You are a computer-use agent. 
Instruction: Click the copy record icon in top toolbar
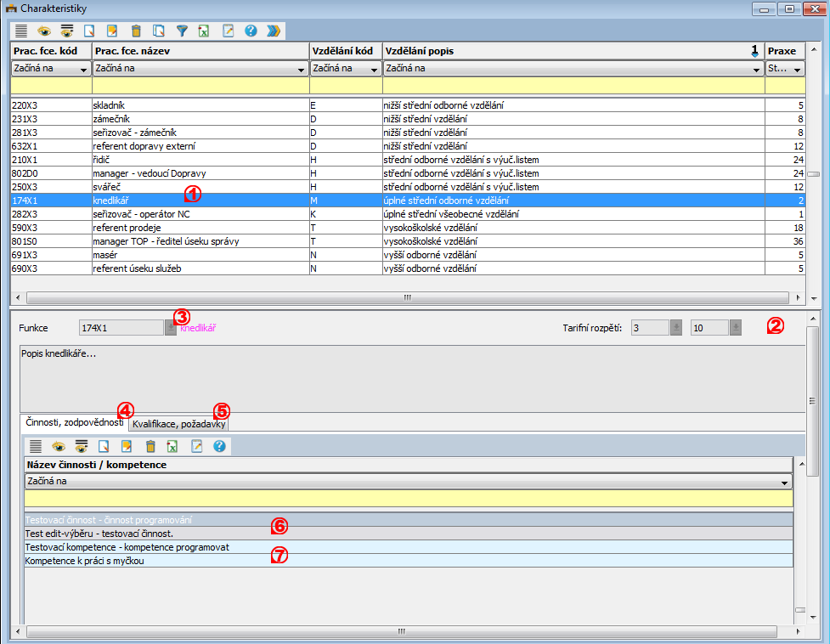(158, 31)
